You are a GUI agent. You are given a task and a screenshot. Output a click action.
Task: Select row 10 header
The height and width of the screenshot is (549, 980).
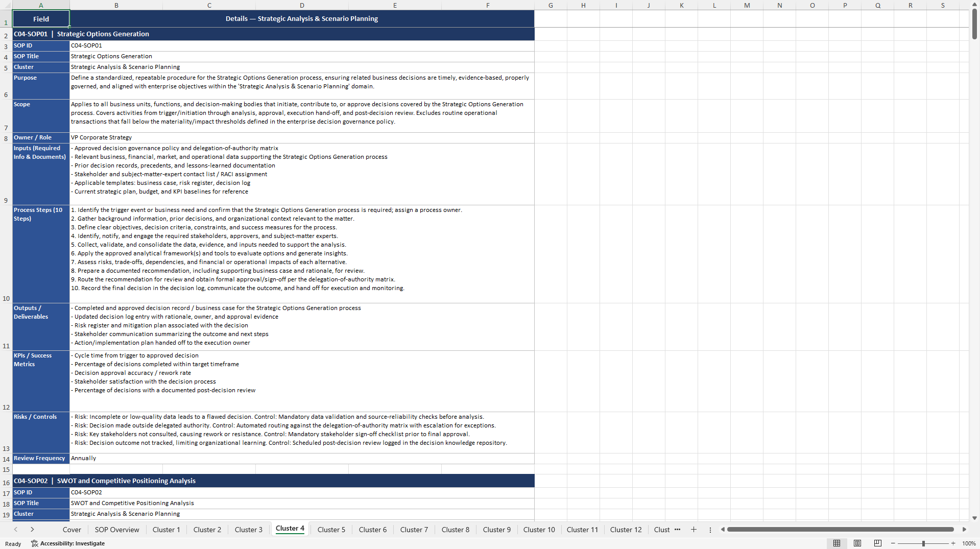click(6, 254)
